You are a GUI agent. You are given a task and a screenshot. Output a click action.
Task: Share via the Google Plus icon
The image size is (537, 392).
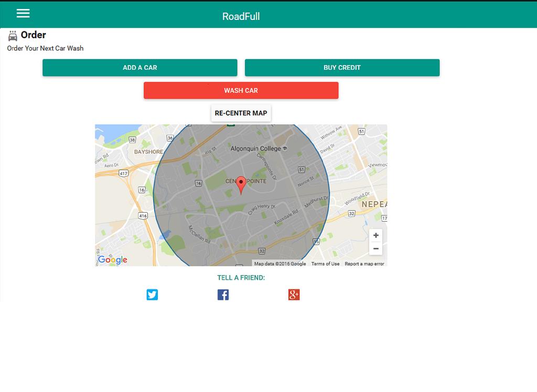[x=294, y=295]
